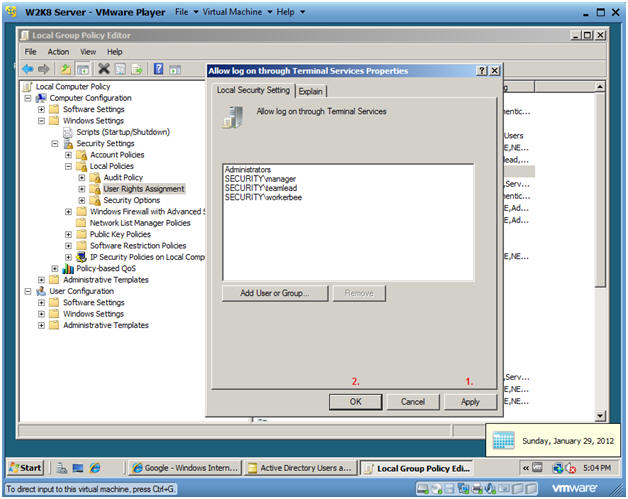This screenshot has height=499, width=628.
Task: Show hidden tray icons chevron
Action: 525,468
